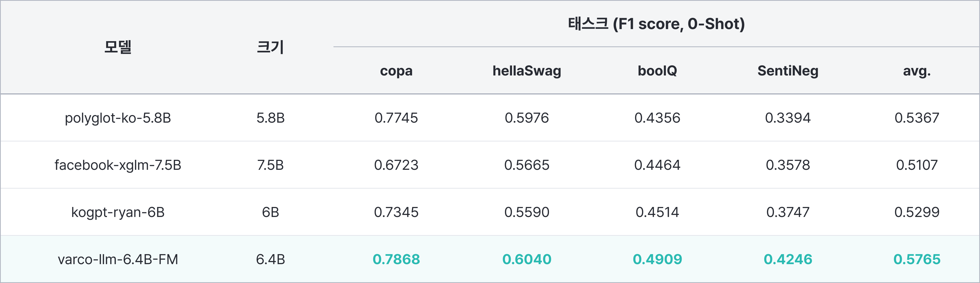
Task: Select the 태스크 (F1 score, 0-Shot) header
Action: click(656, 24)
